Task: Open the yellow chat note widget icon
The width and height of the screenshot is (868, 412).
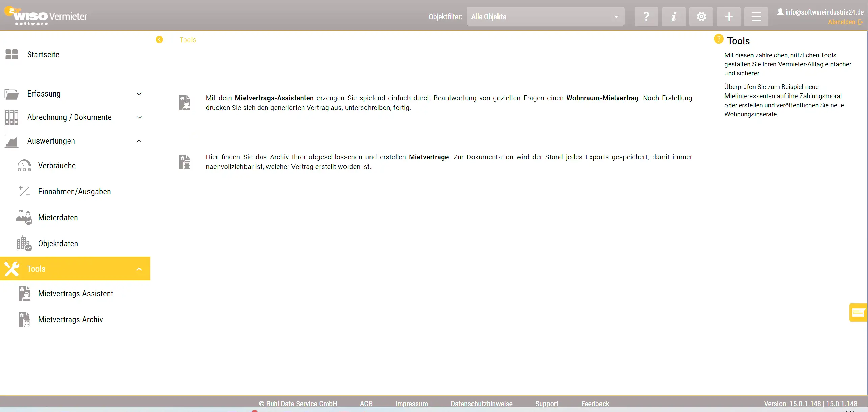Action: [x=858, y=312]
